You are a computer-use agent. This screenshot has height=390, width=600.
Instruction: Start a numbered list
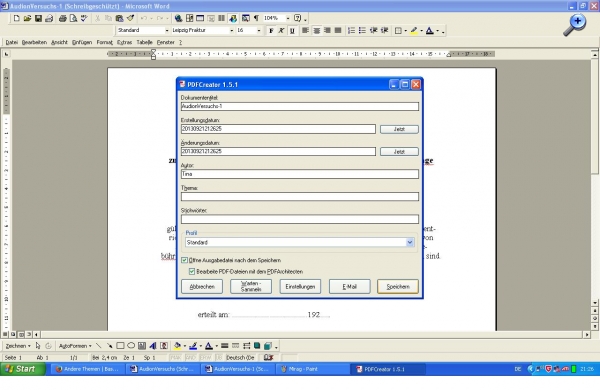(351, 31)
